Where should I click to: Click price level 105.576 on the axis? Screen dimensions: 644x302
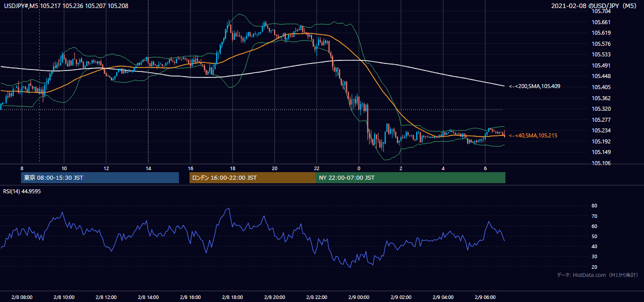point(601,44)
